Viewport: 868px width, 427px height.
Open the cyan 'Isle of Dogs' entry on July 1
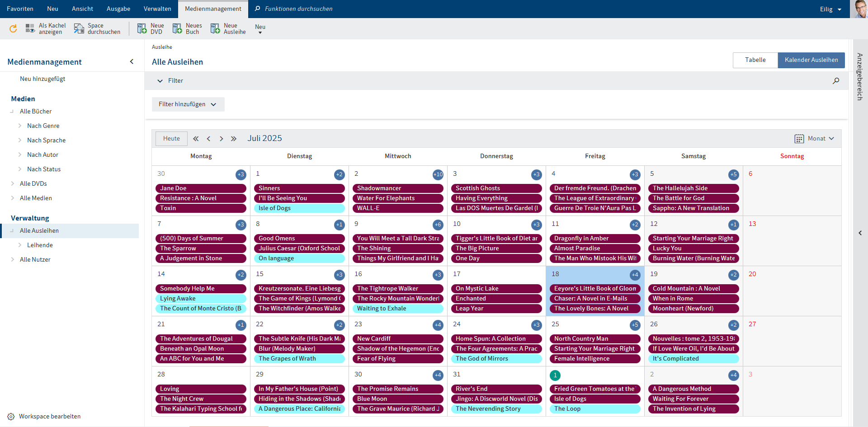pyautogui.click(x=299, y=208)
